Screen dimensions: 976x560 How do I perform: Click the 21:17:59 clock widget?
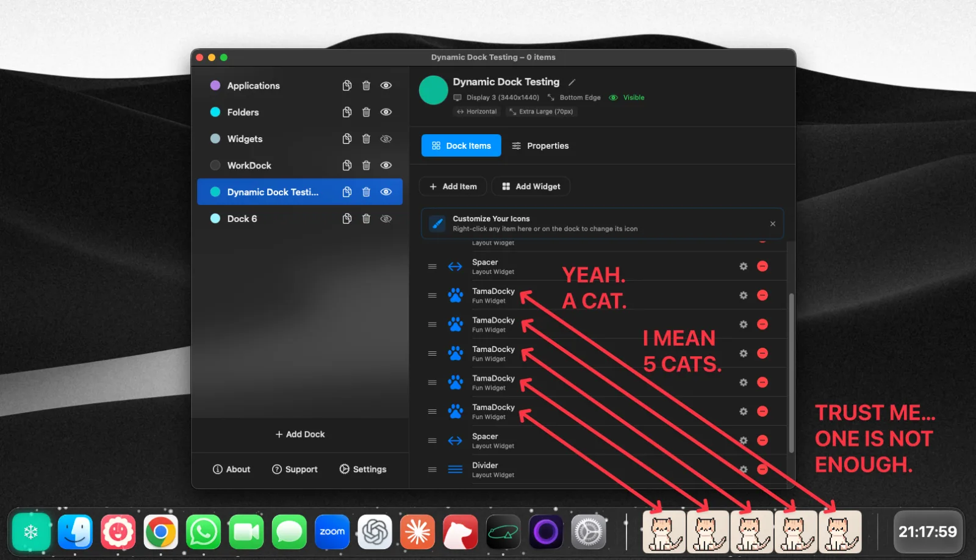click(x=928, y=532)
